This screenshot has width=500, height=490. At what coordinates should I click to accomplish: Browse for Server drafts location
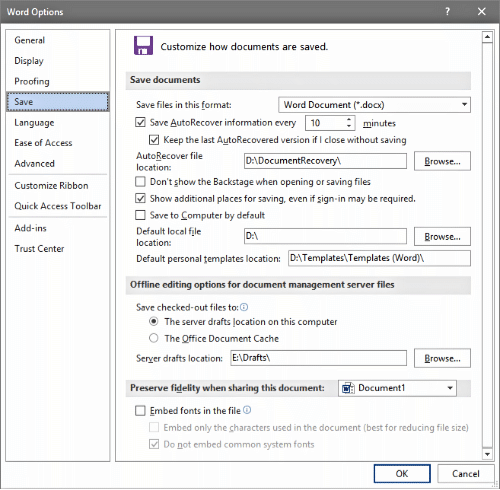pos(442,358)
